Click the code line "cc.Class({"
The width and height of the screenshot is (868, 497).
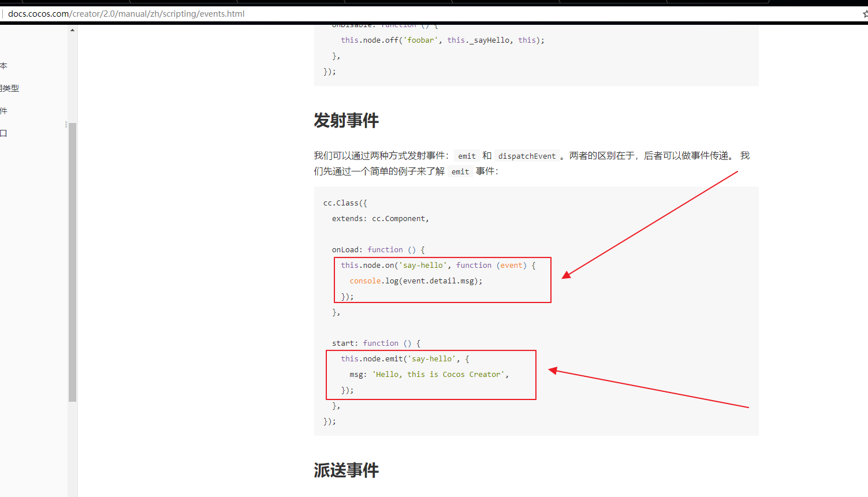(x=345, y=203)
